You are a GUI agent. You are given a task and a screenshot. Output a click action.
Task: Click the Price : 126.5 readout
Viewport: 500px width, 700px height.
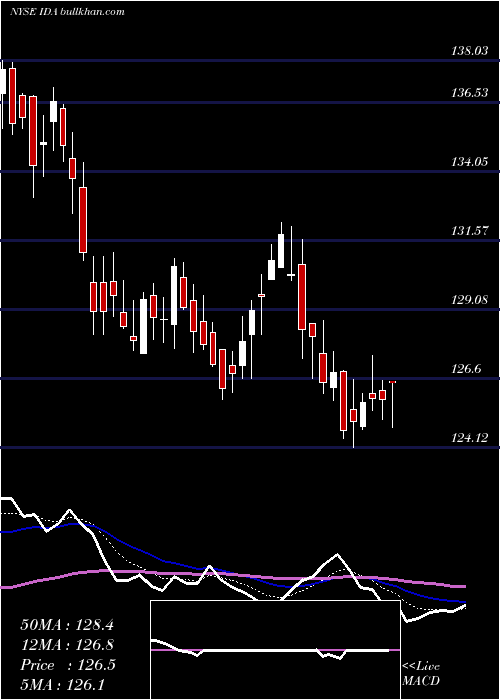(68, 665)
